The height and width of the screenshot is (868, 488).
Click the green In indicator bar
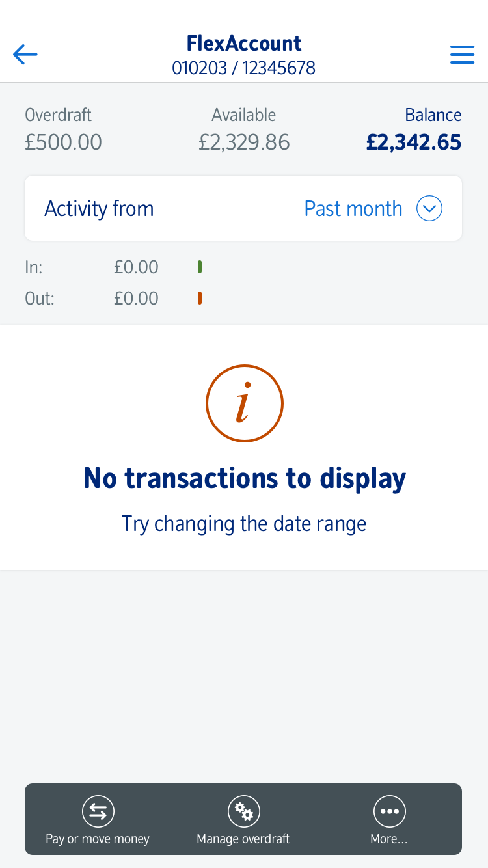[200, 267]
